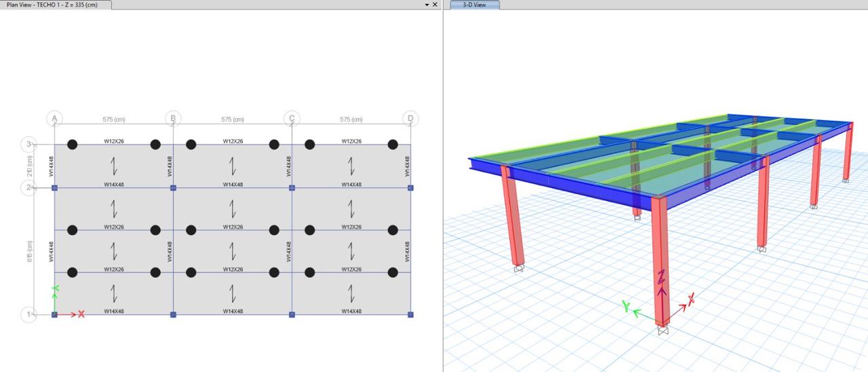Select the column node at grid B-1

coord(173,314)
